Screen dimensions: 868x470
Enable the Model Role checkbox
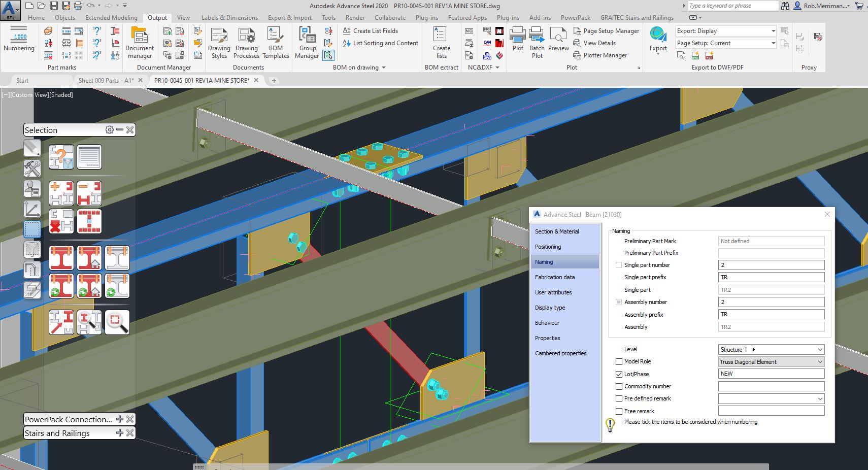[x=619, y=362]
